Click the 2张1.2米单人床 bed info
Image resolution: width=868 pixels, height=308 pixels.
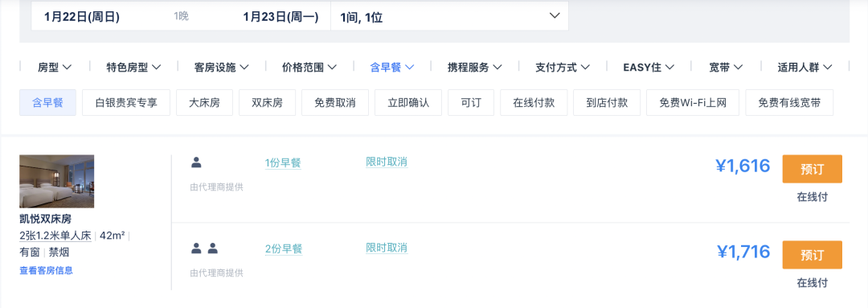coord(55,236)
